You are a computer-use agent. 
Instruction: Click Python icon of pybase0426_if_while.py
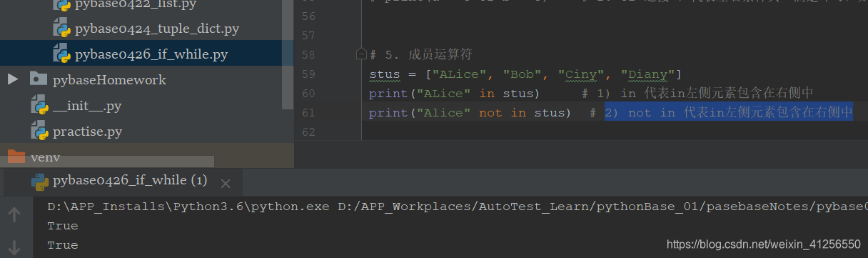coord(61,54)
